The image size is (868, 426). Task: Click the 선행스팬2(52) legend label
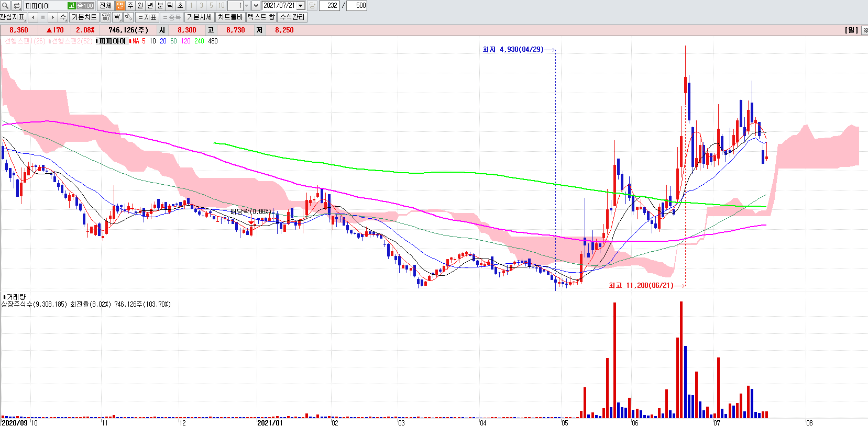tap(72, 41)
